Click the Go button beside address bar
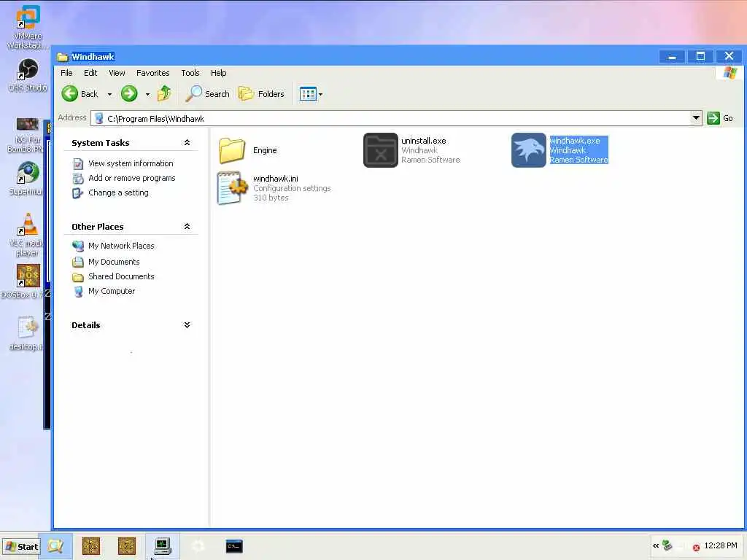 (720, 118)
